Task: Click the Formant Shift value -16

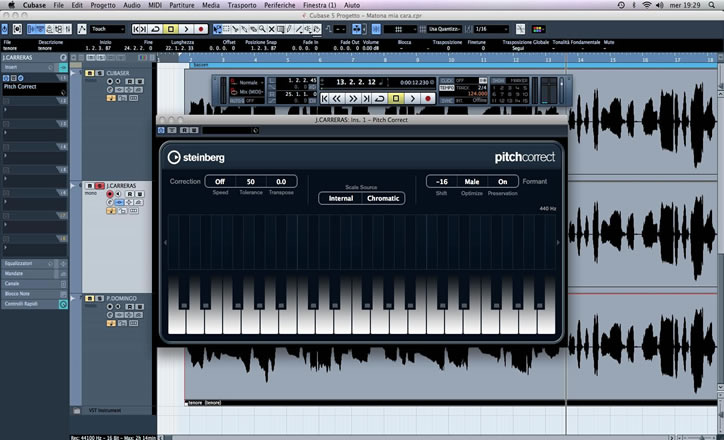Action: (x=441, y=181)
